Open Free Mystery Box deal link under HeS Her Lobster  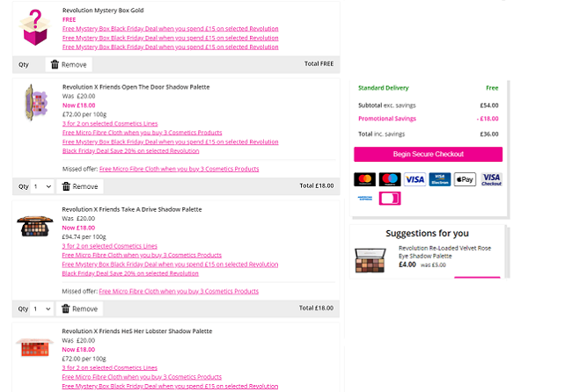[x=170, y=386]
